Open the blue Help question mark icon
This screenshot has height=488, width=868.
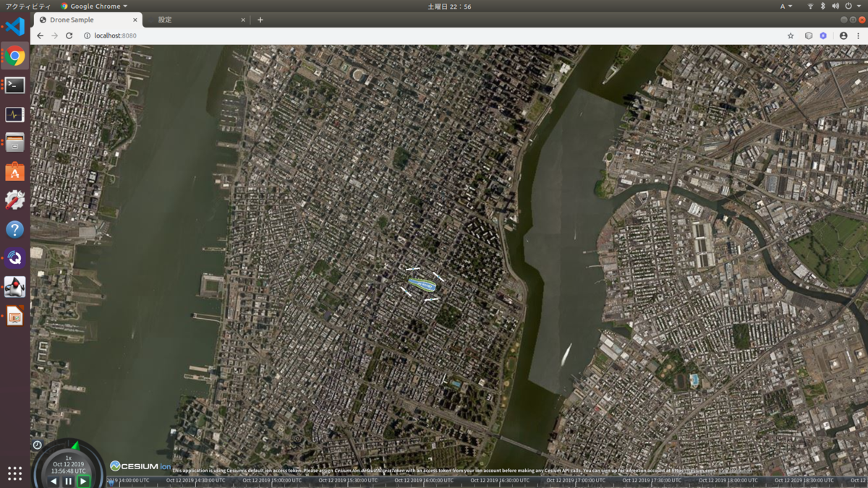click(14, 229)
